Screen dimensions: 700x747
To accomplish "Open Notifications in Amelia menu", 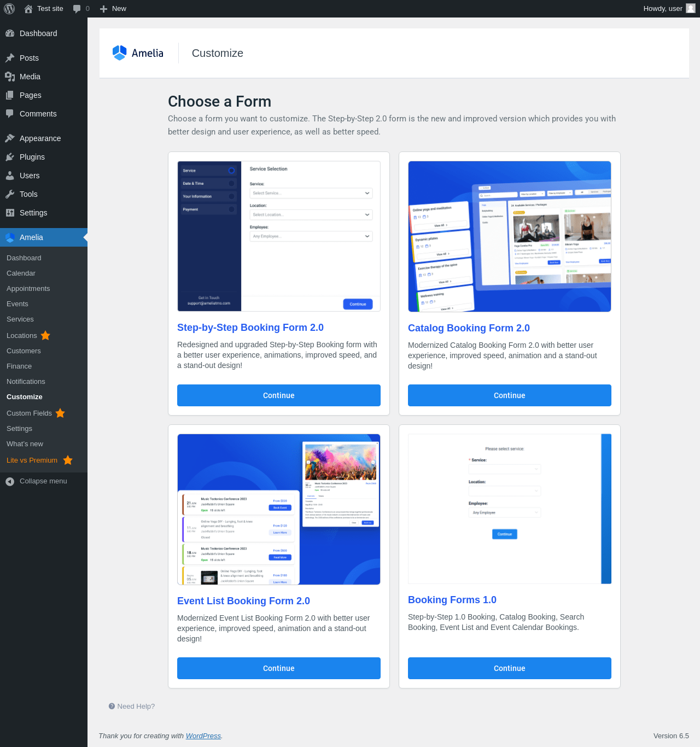I will (x=26, y=382).
